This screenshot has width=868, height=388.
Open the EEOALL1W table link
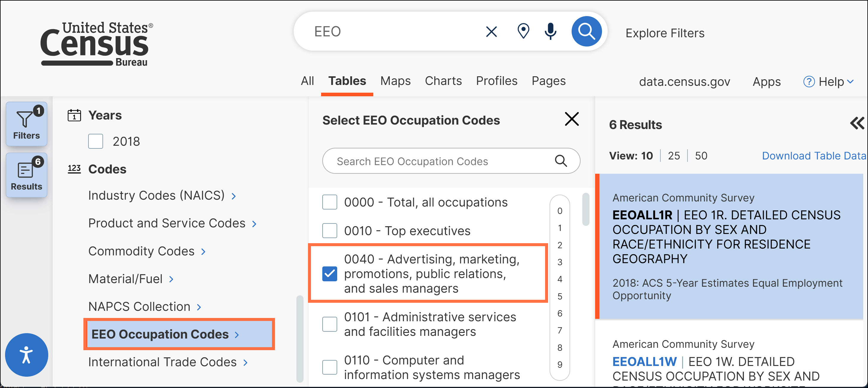644,361
